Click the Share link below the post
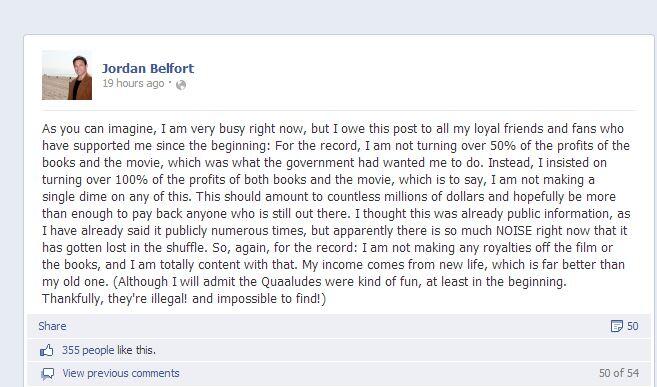The image size is (657, 387). point(52,326)
